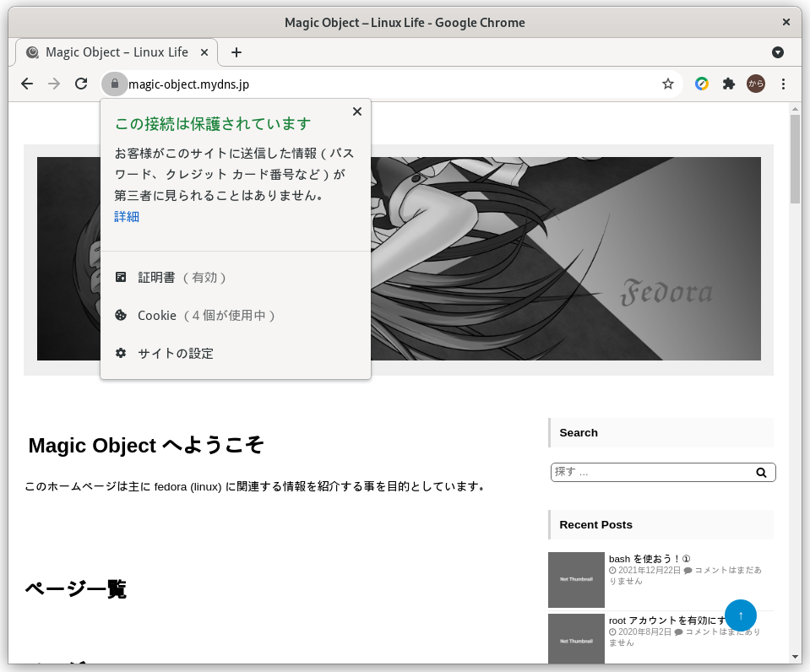Open サイトの設定 site settings
The image size is (810, 672).
click(236, 353)
